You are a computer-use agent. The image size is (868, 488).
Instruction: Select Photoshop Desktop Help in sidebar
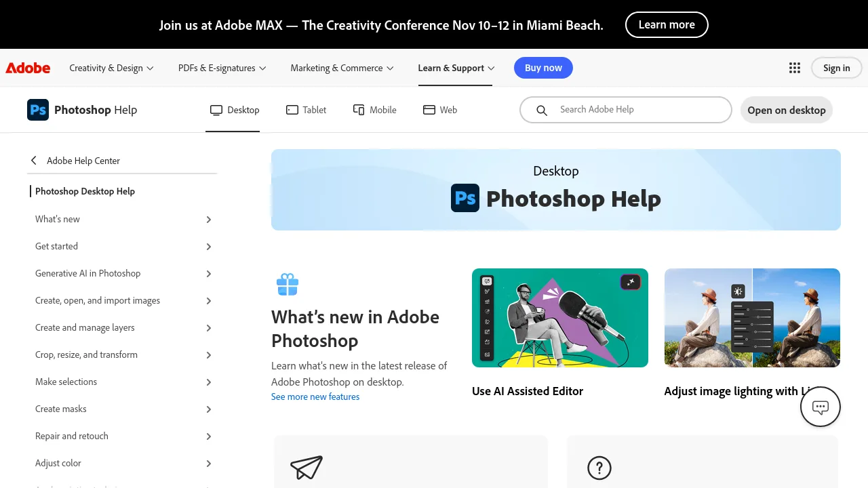coord(85,191)
